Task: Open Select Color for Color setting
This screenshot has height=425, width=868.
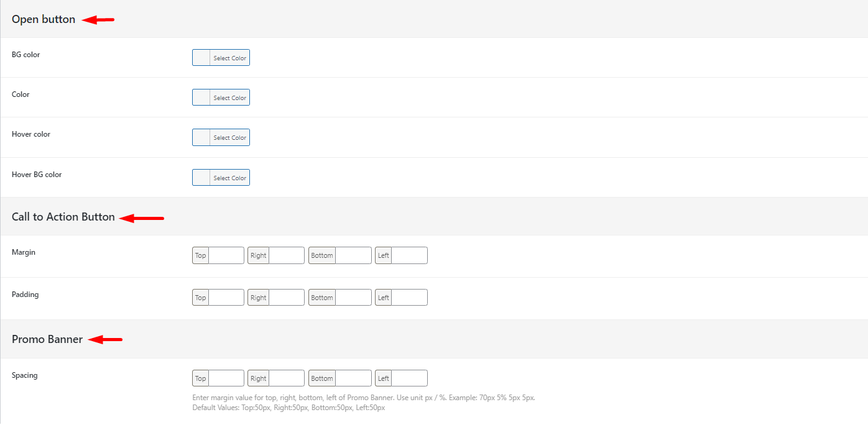Action: click(x=229, y=98)
